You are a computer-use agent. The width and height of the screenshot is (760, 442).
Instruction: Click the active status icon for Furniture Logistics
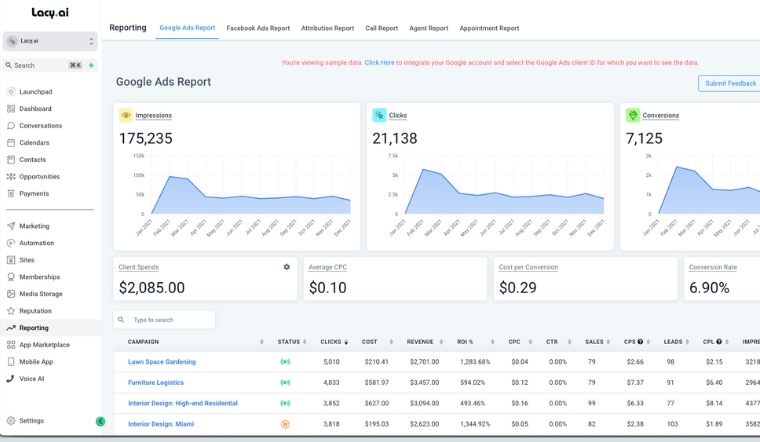click(x=285, y=382)
